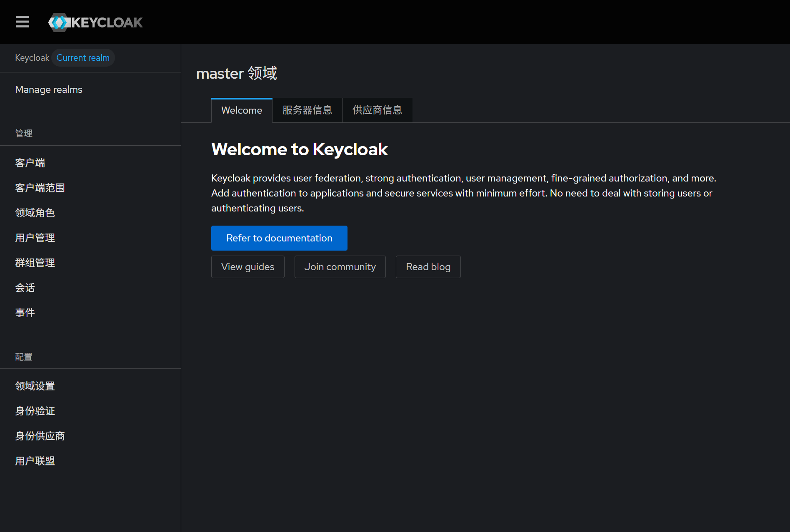Go to 身份验证 authentication settings
790x532 pixels.
(35, 411)
